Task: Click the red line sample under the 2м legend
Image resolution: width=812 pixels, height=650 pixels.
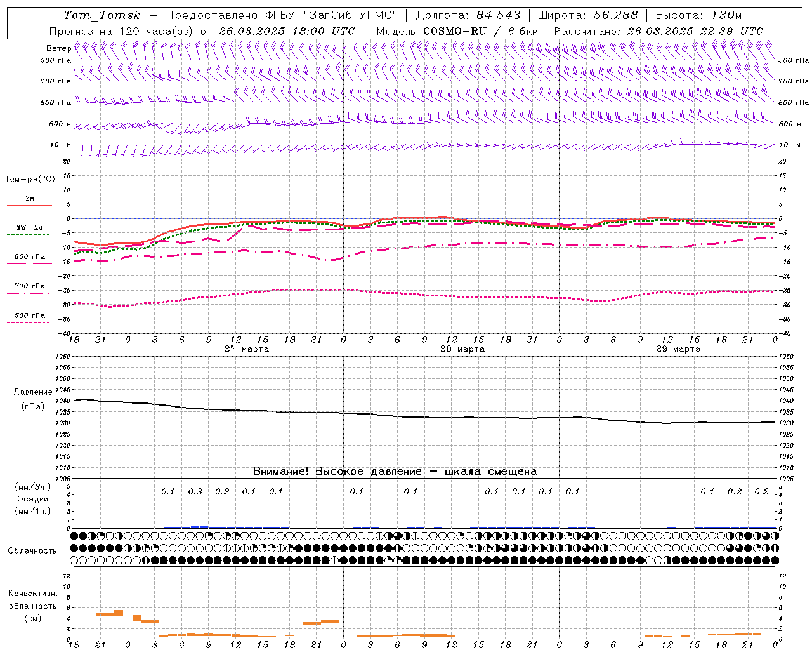Action: click(x=29, y=205)
